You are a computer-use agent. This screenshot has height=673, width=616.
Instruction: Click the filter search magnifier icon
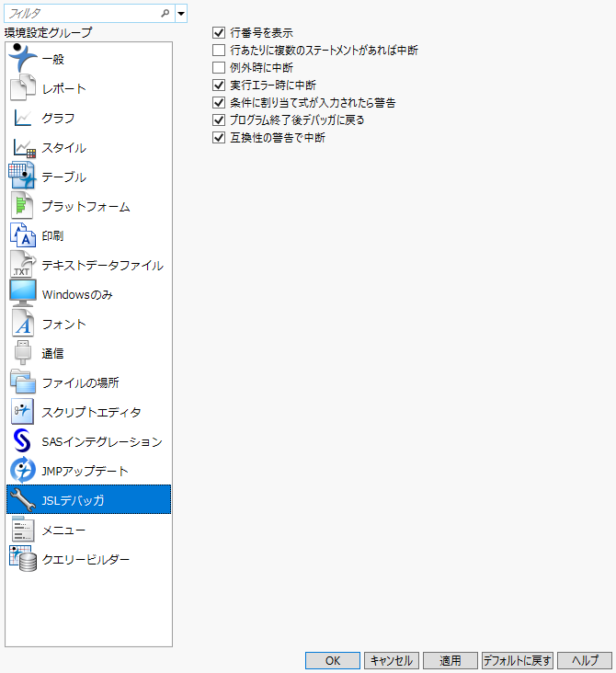pos(165,13)
